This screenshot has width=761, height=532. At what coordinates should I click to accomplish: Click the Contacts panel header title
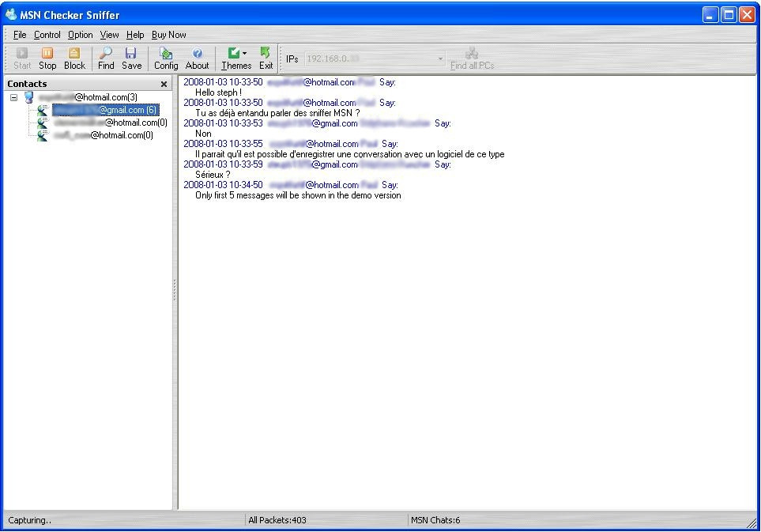click(x=27, y=84)
